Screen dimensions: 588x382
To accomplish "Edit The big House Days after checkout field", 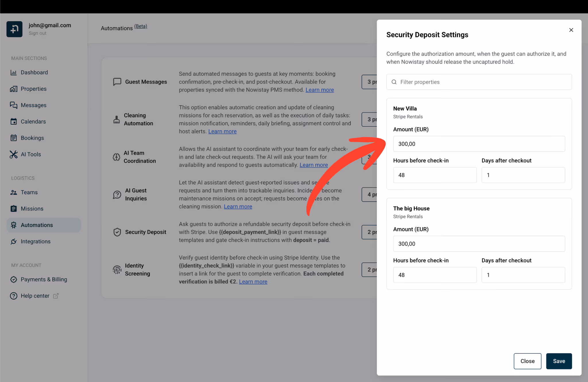I will point(523,275).
